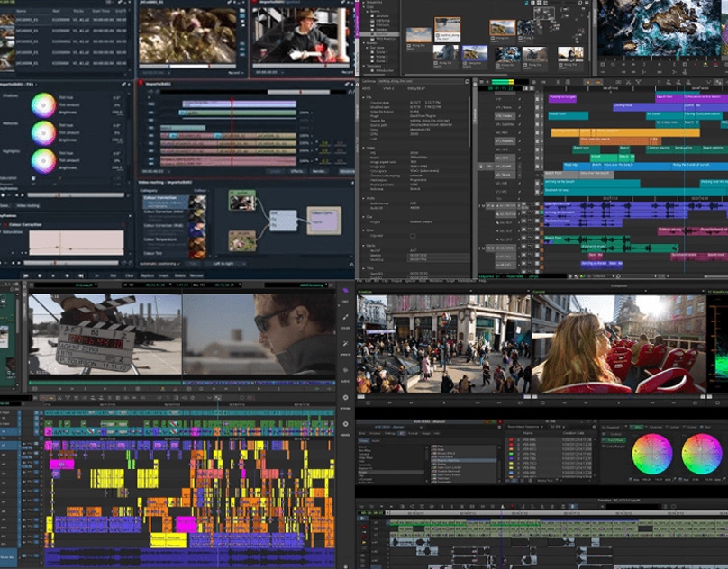Switch to the Format tab in the project window
728x569 pixels.
(x=413, y=433)
